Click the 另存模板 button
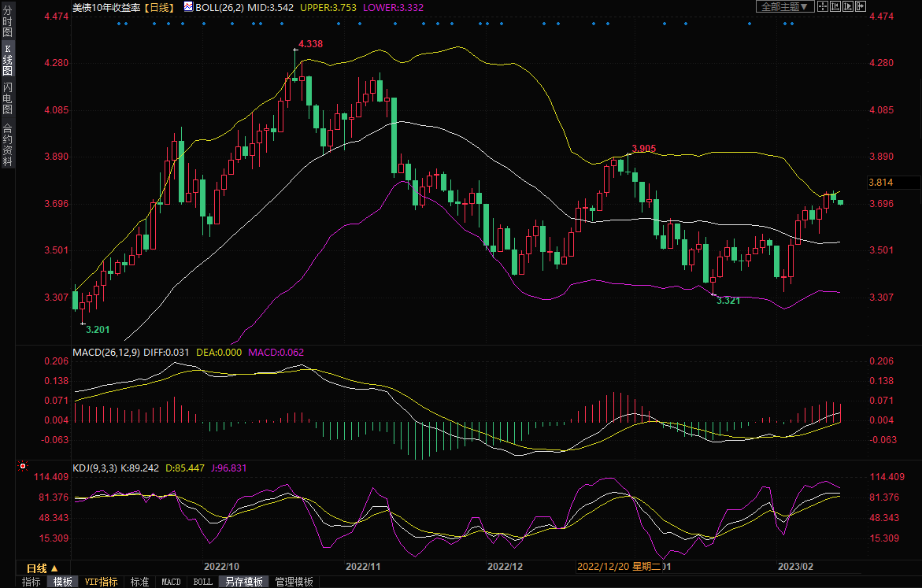Viewport: 922px width, 588px height. (243, 582)
